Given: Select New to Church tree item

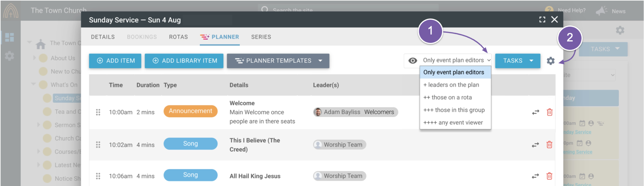Looking at the screenshot, I should click(x=66, y=72).
